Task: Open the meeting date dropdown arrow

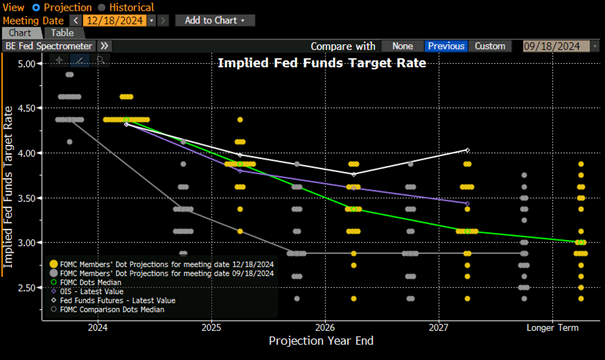Action: [152, 20]
